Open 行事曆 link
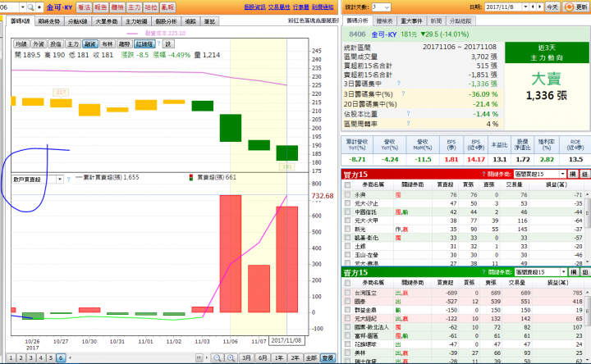This screenshot has width=591, height=364. tap(301, 7)
